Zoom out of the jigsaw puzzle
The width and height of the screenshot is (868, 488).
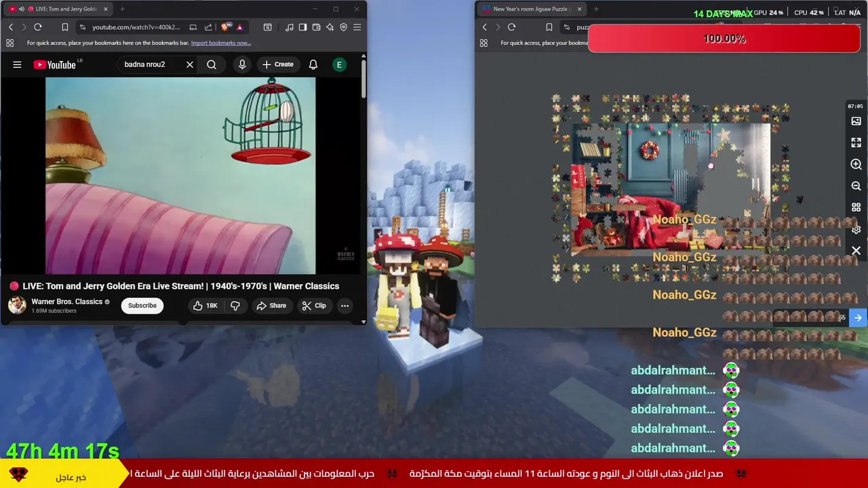tap(856, 186)
